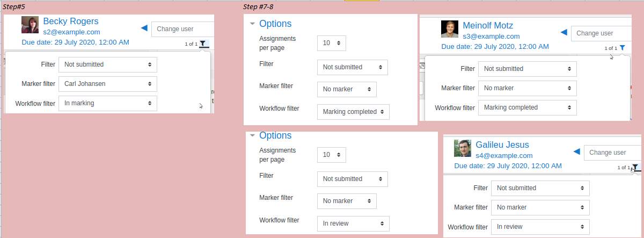This screenshot has width=644, height=238.
Task: Click filter funnel icon in Becky Rogers panel
Action: click(x=203, y=44)
